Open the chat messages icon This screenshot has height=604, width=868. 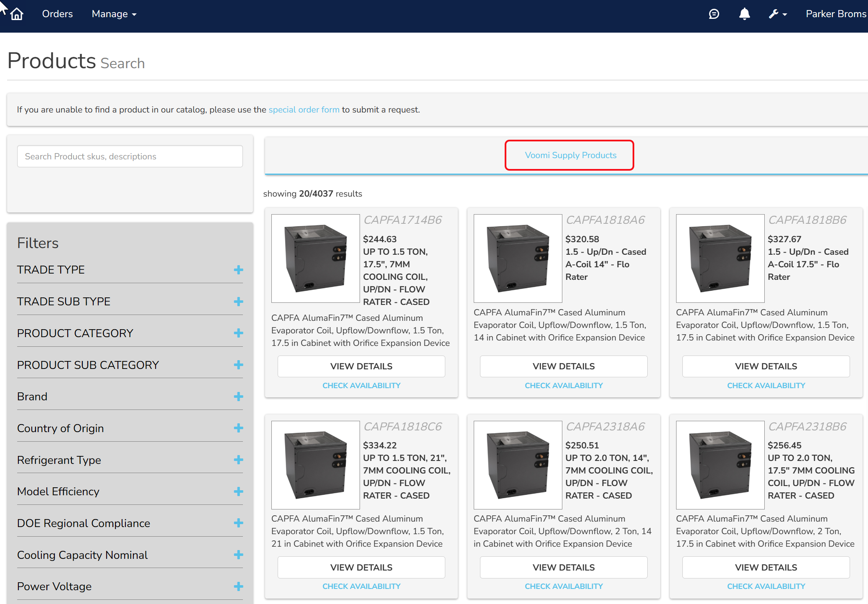tap(714, 14)
